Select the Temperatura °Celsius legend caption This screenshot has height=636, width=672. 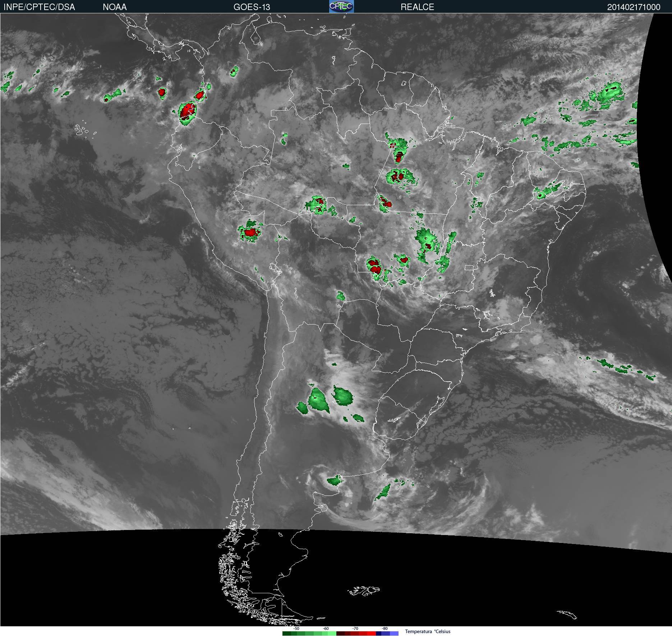click(428, 631)
